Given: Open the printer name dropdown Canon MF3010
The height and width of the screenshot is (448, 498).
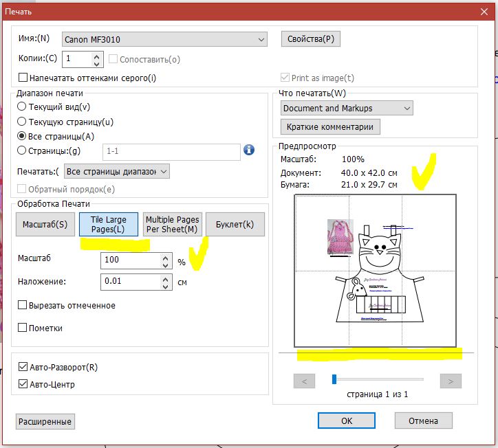Looking at the screenshot, I should [164, 39].
